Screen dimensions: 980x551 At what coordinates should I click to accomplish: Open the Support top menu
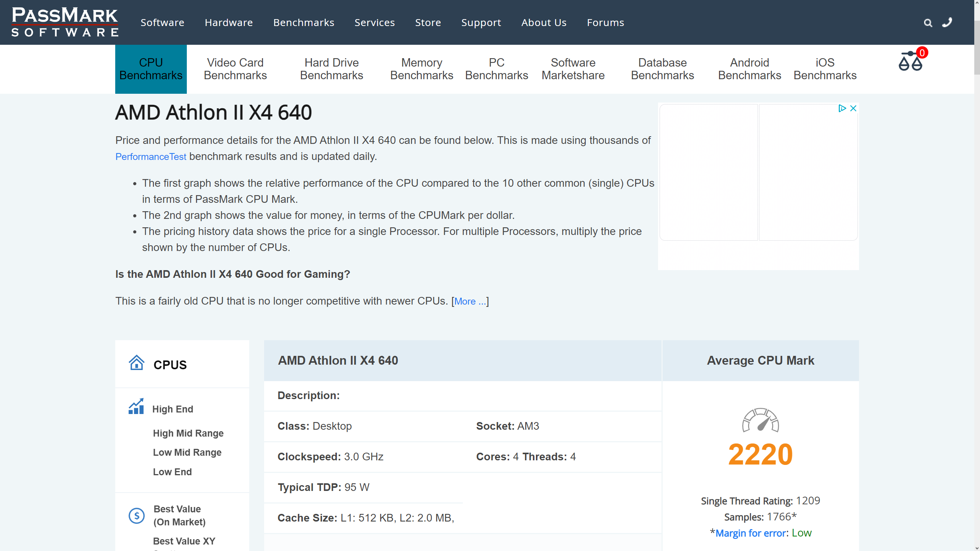click(x=481, y=23)
